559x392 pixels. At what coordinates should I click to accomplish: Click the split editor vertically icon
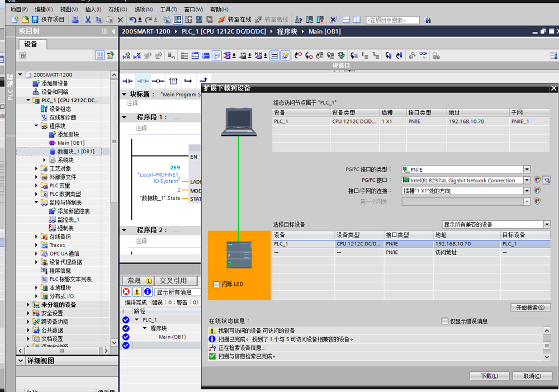pos(357,20)
